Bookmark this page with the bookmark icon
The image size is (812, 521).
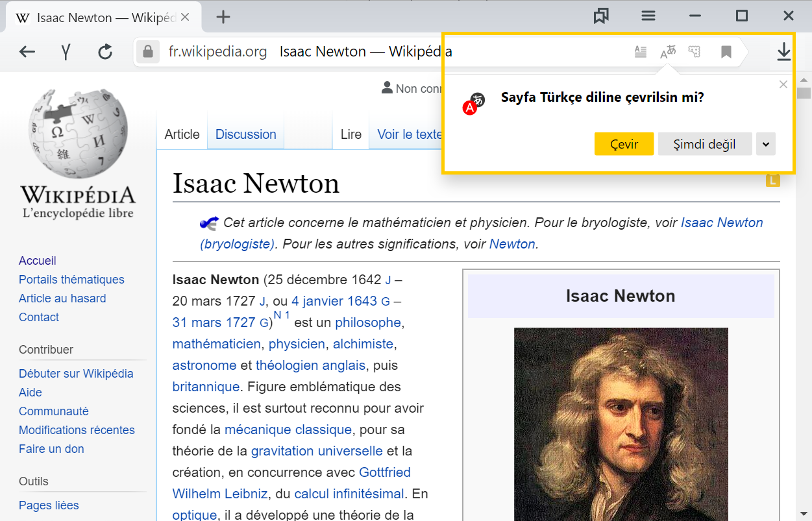click(726, 52)
